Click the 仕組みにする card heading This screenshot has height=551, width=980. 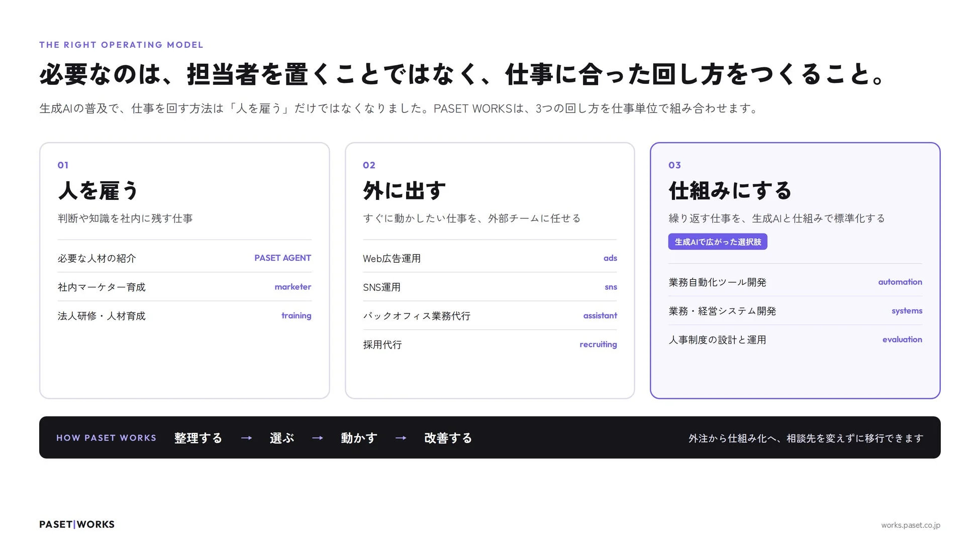[x=730, y=191]
